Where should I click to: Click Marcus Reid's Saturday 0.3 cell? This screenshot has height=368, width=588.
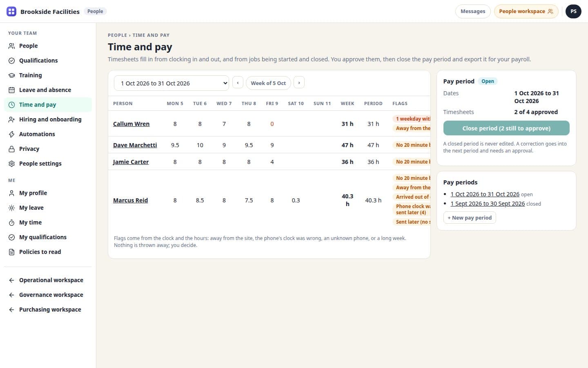coord(296,200)
